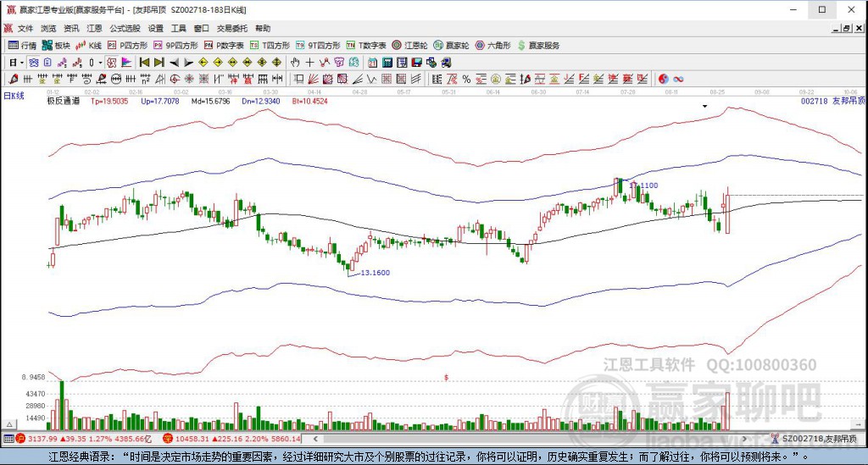Click the 13.1600 low price label
Screen dimensions: 868x465
point(376,273)
